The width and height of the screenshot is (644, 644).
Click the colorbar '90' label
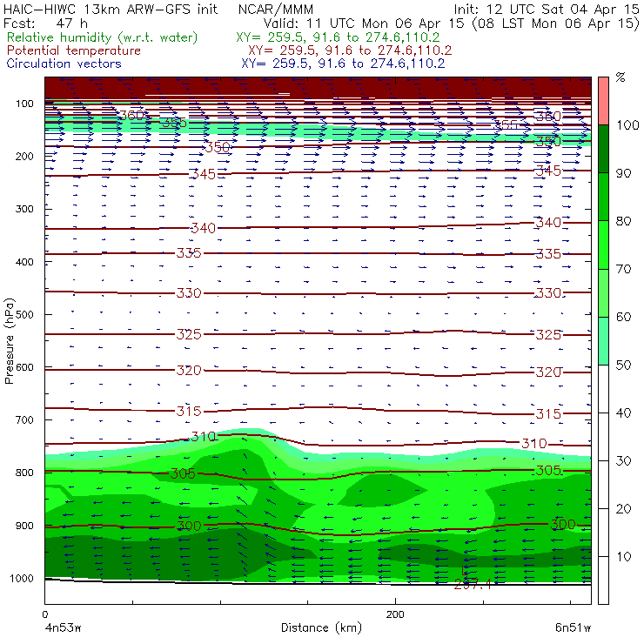click(623, 173)
